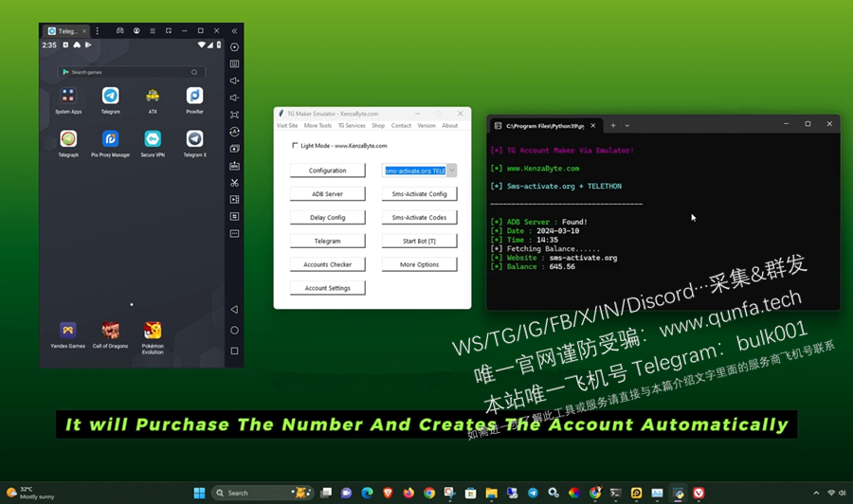
Task: Toggle the Light Mode checkbox in TG Maker
Action: click(x=295, y=145)
